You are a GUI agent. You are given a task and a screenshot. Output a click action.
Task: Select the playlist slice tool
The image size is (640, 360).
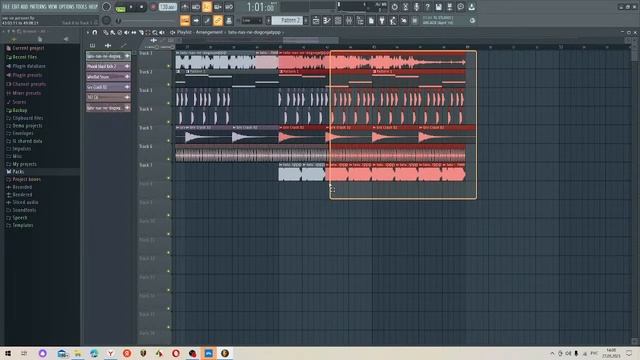[x=141, y=32]
